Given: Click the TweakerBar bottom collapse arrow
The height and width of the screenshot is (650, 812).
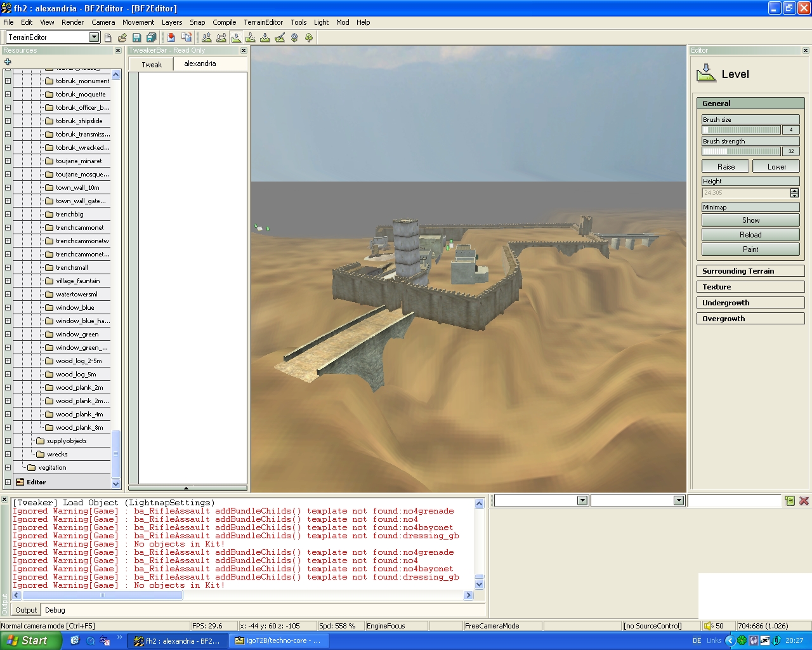Looking at the screenshot, I should pos(187,488).
